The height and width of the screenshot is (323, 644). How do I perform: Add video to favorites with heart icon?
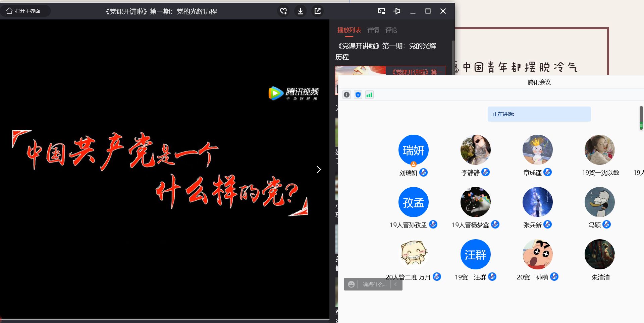click(x=283, y=11)
